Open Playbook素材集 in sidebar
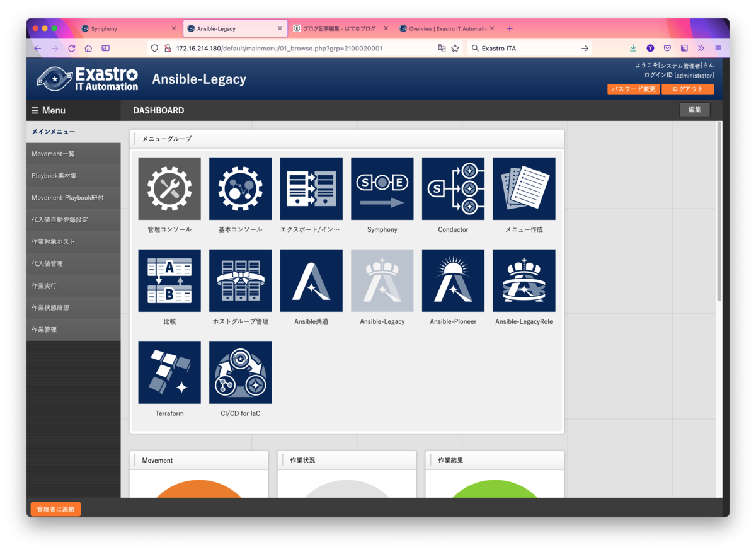 click(x=73, y=176)
